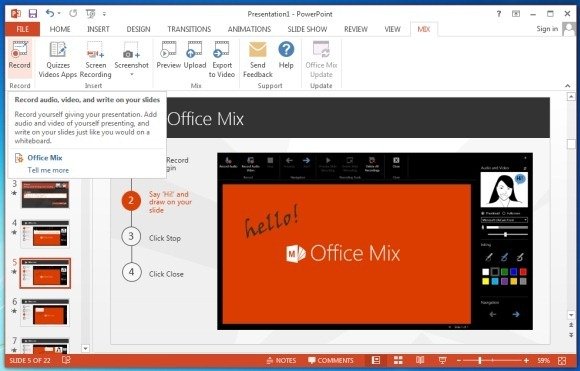
Task: Open Customize Quick Access Toolbar dropdown
Action: coord(104,14)
